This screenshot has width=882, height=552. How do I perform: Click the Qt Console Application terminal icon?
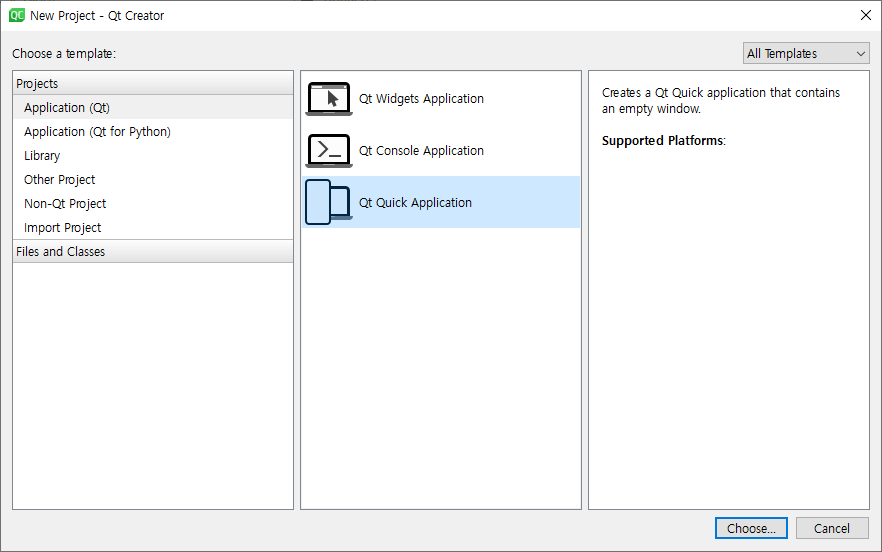(329, 150)
